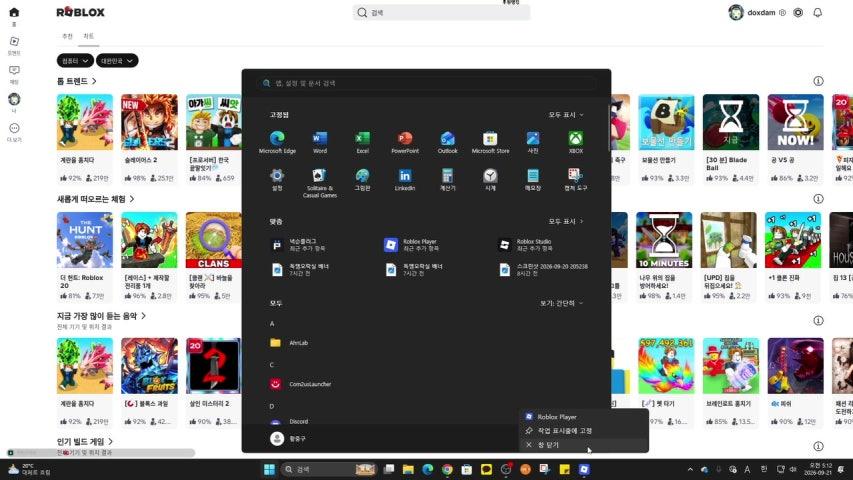Click the Windows Start button
Image resolution: width=853 pixels, height=480 pixels.
(x=269, y=469)
